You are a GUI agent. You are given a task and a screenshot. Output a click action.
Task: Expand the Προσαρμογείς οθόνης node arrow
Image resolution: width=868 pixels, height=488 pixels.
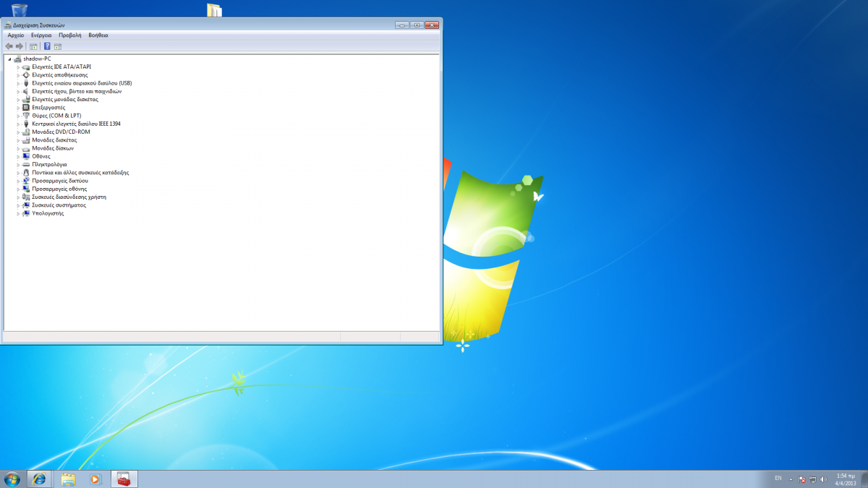[18, 189]
